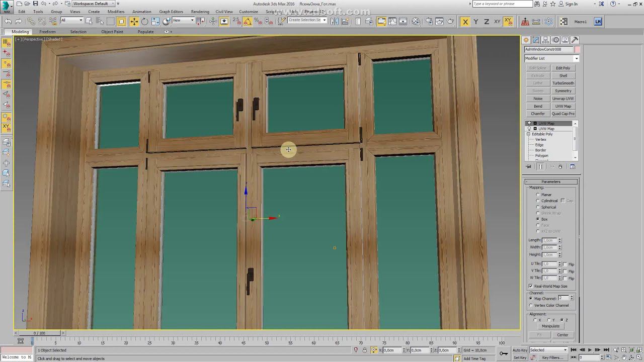Open the Material Editor
Screen dimensions: 644x362
(416, 22)
